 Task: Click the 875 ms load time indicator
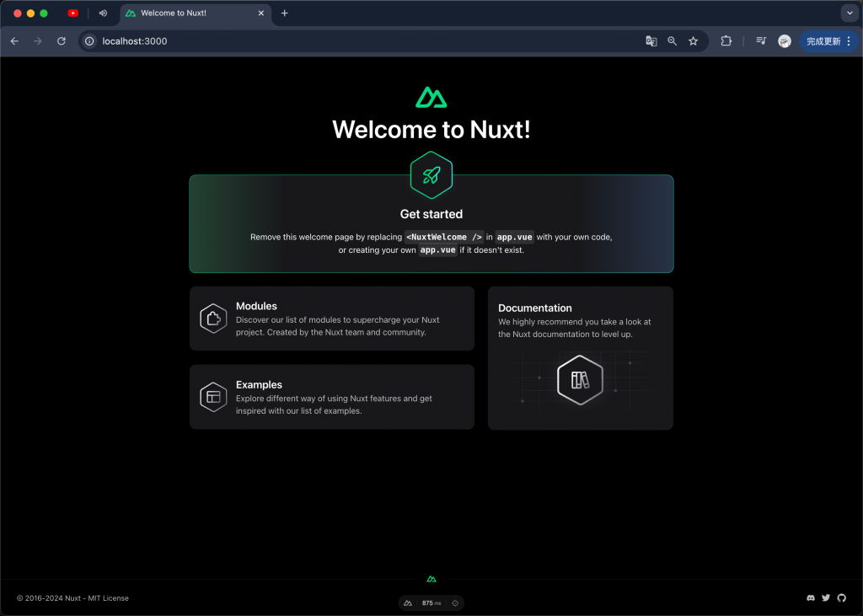pos(431,603)
